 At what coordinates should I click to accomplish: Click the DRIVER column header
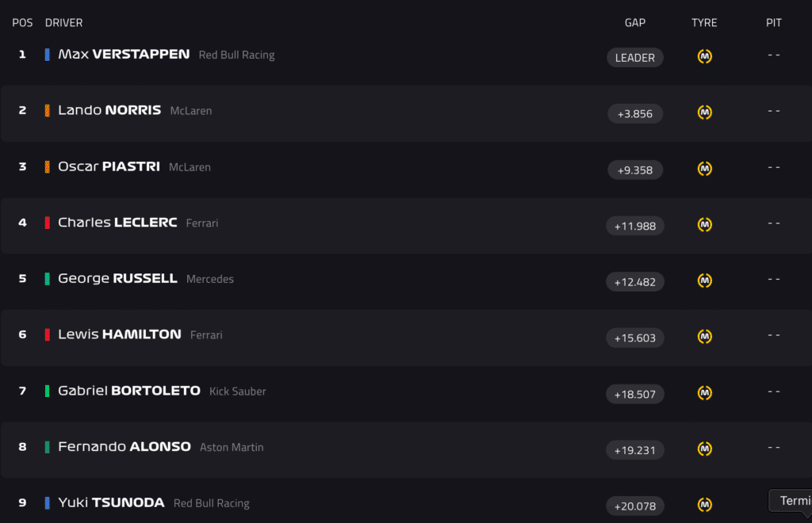pos(64,23)
